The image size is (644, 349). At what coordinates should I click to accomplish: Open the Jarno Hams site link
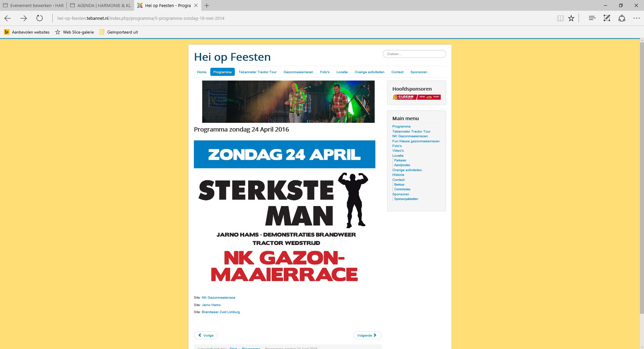click(211, 305)
